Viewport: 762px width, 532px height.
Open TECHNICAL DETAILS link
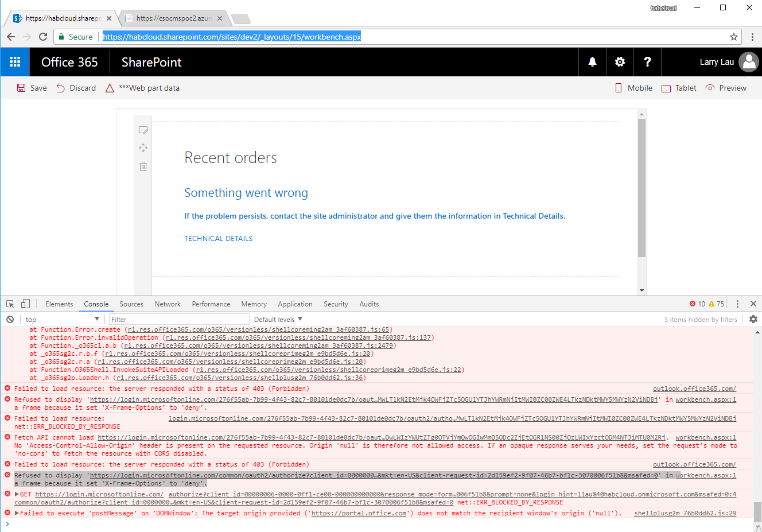[218, 238]
